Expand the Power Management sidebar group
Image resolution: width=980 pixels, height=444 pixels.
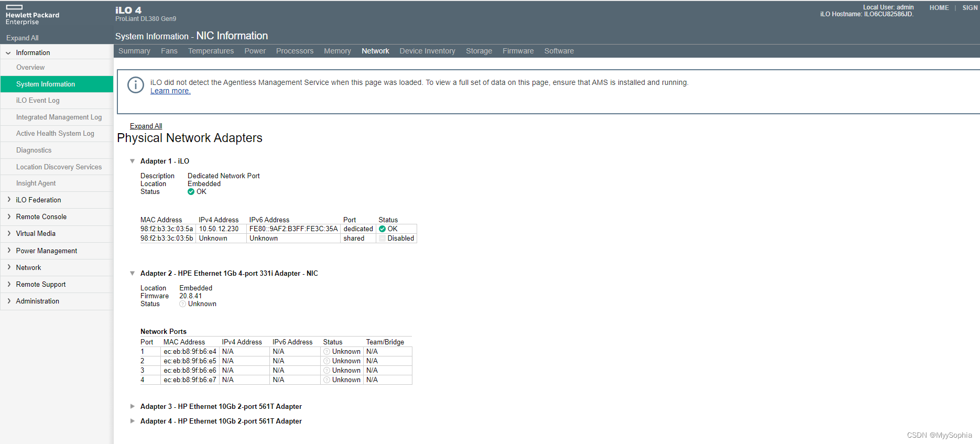click(8, 251)
